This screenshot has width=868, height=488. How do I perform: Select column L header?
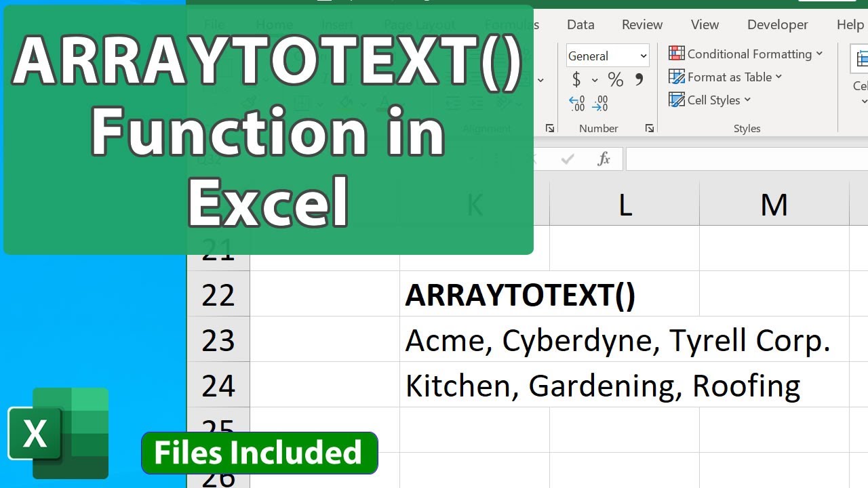[x=625, y=204]
